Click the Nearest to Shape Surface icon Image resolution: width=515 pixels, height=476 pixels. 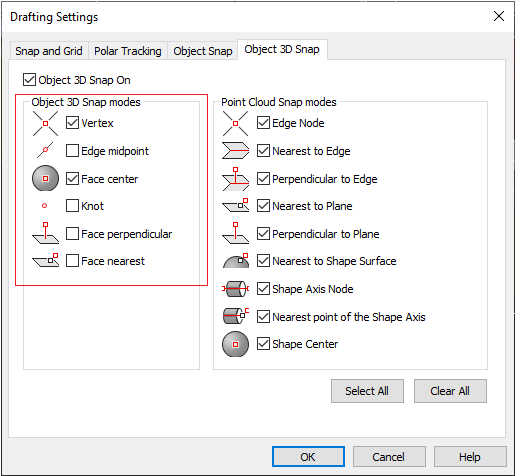point(236,261)
